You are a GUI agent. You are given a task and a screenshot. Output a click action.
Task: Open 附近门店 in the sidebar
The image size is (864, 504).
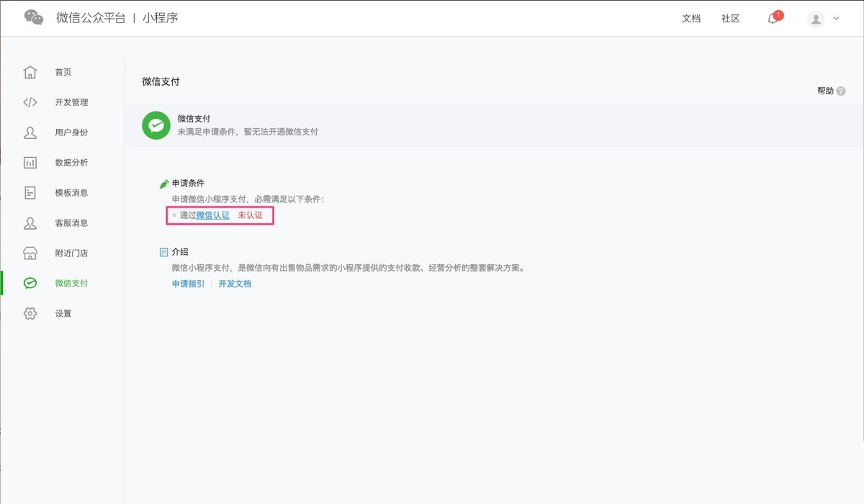(71, 253)
